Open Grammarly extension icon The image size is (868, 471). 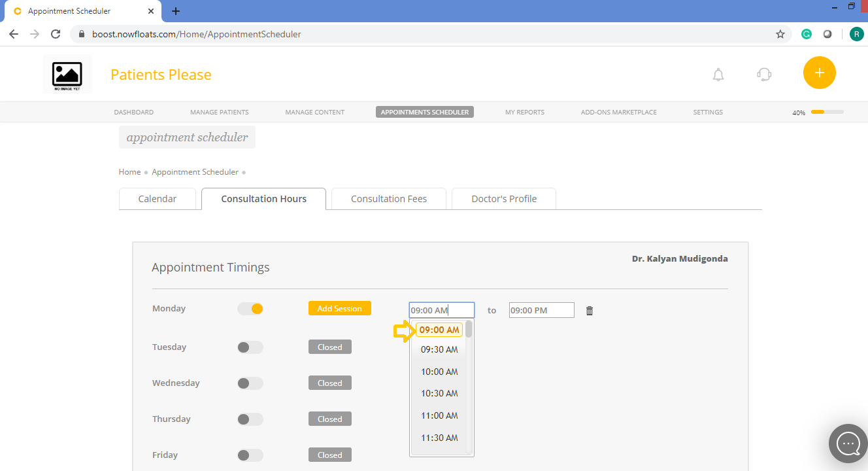(x=807, y=34)
